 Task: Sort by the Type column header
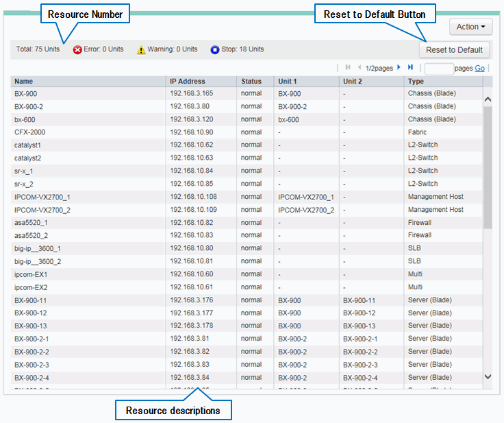[x=416, y=81]
